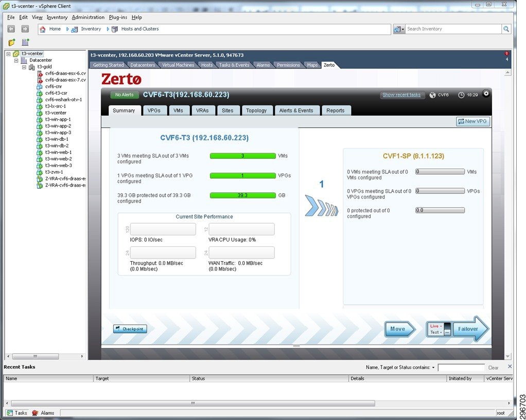
Task: Click the Failover arrow button
Action: 470,329
